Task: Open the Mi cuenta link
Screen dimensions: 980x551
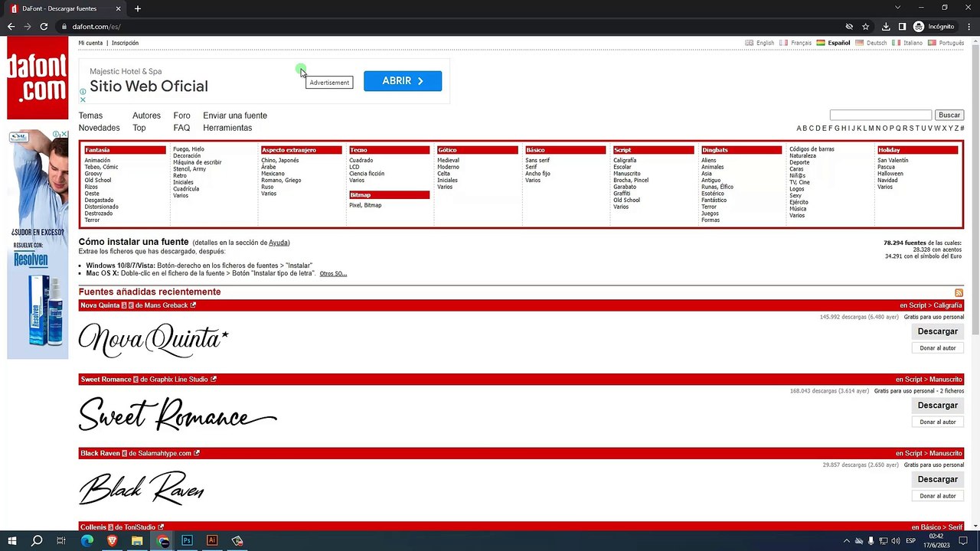Action: (x=90, y=43)
